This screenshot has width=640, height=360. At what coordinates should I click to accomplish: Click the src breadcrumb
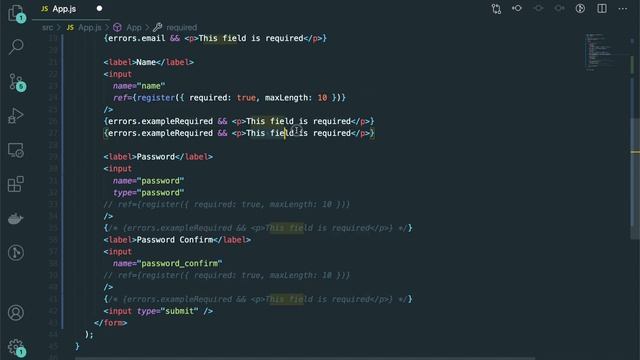point(47,27)
